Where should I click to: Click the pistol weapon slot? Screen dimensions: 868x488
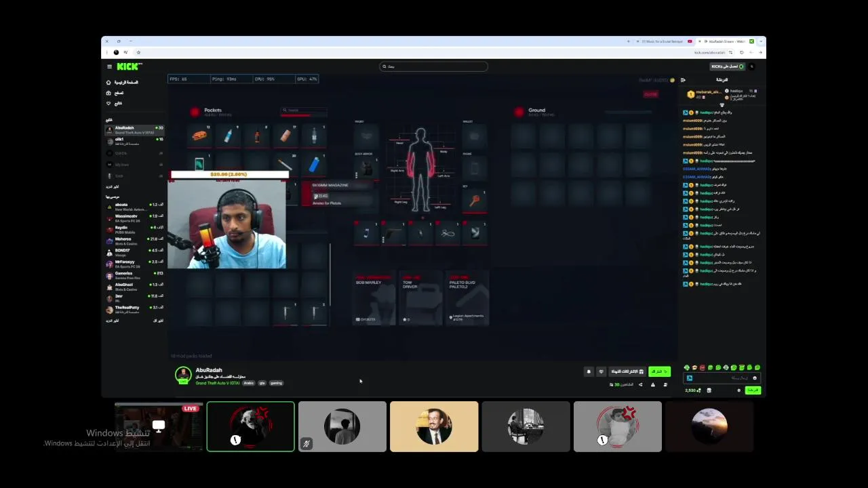393,234
